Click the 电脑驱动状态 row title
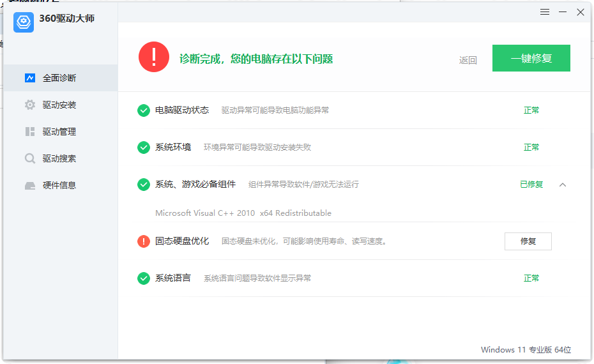This screenshot has width=594, height=364. point(182,110)
